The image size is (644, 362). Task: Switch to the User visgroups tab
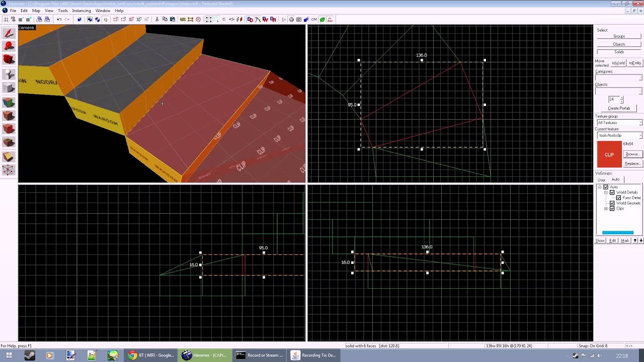pyautogui.click(x=601, y=179)
